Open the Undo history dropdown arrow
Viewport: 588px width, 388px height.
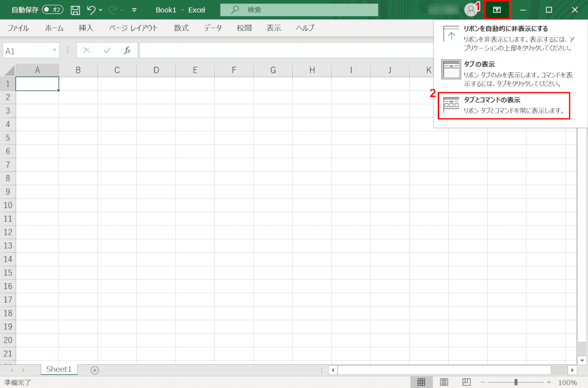coord(100,10)
